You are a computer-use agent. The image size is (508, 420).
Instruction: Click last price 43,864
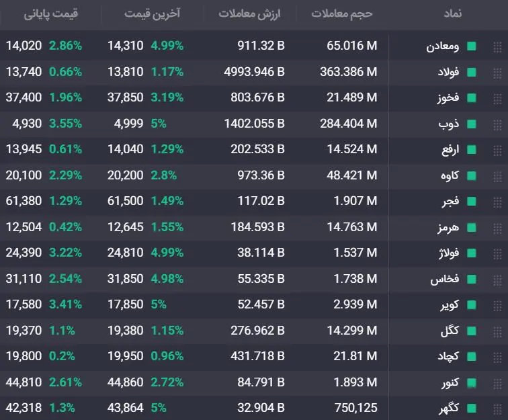[x=126, y=408]
